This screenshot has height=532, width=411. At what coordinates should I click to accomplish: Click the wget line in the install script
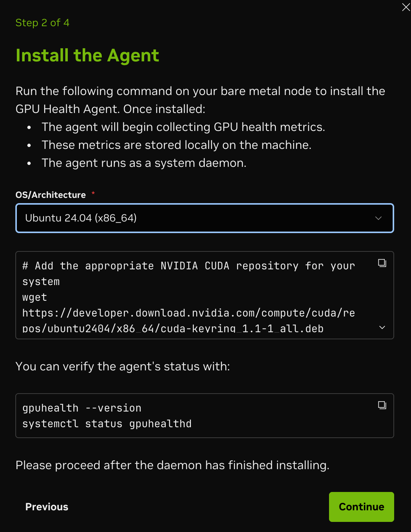click(x=34, y=297)
